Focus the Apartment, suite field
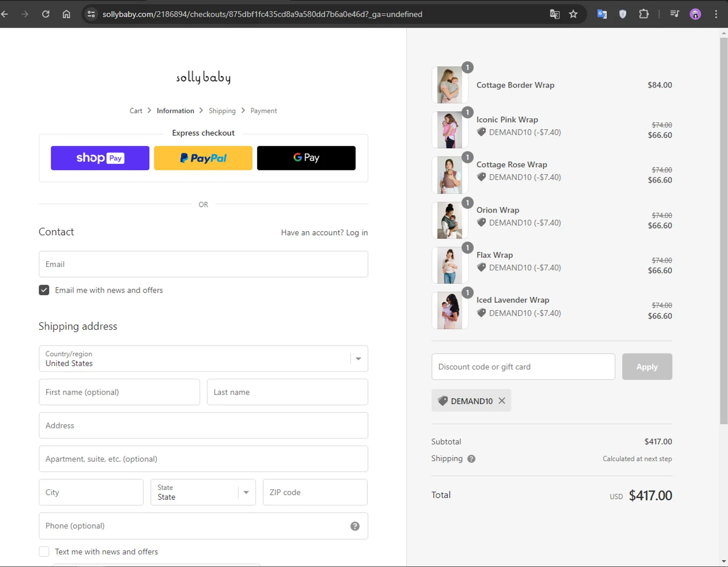The height and width of the screenshot is (567, 728). click(203, 459)
